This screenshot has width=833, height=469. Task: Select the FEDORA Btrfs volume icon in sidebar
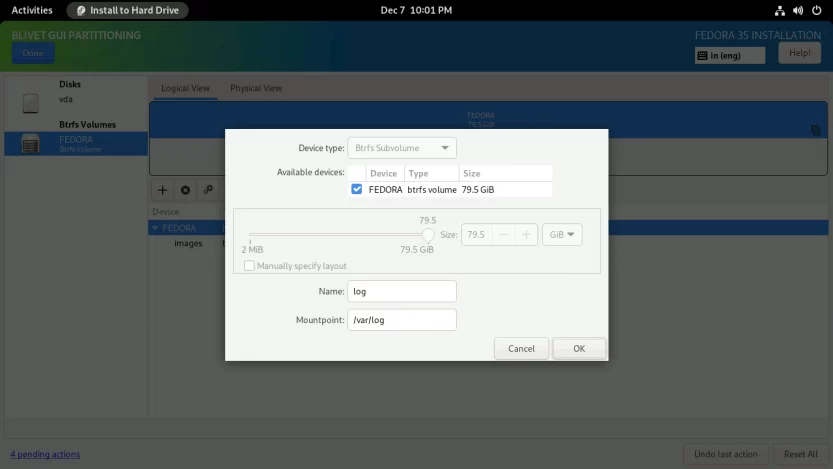click(30, 144)
